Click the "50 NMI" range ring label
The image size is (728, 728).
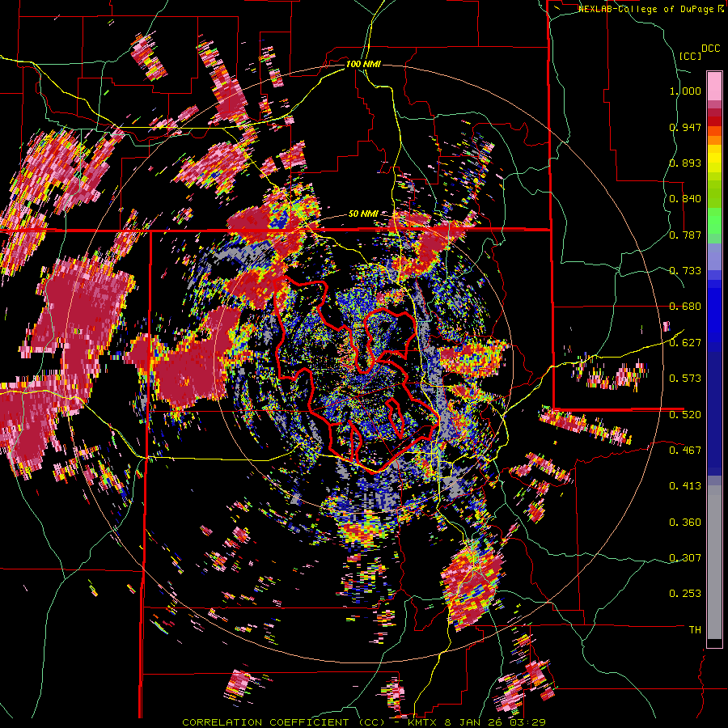coord(363,214)
